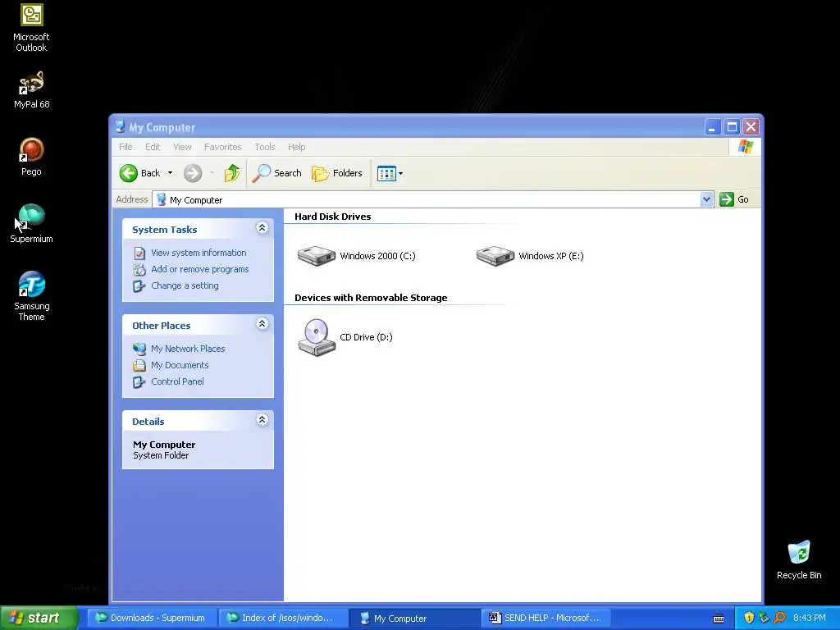This screenshot has height=630, width=840.
Task: Select the Pego desktop shortcut
Action: pos(31,157)
